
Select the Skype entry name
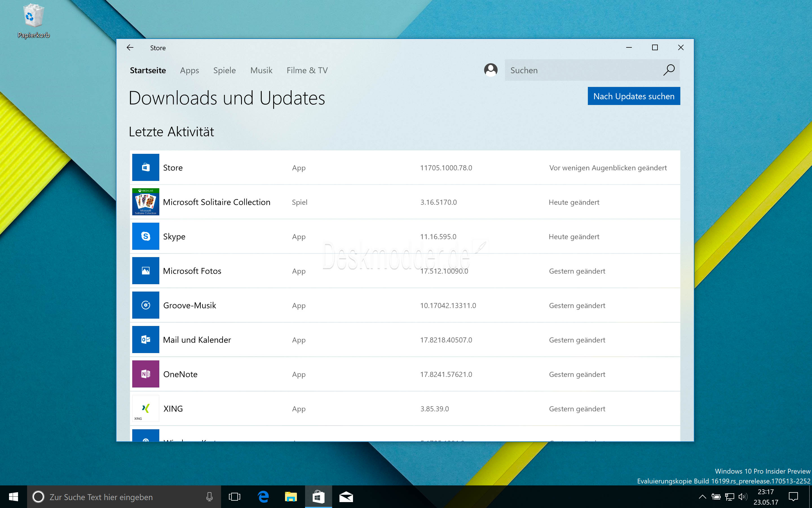click(x=174, y=237)
